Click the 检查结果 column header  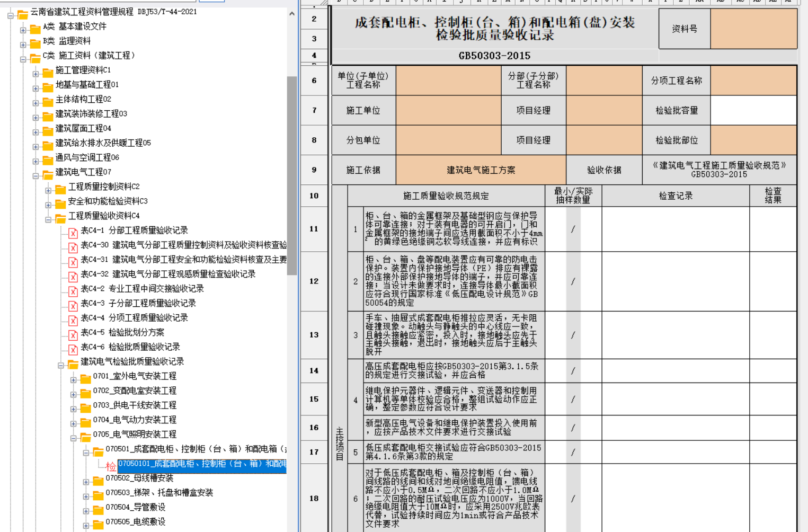pyautogui.click(x=773, y=196)
